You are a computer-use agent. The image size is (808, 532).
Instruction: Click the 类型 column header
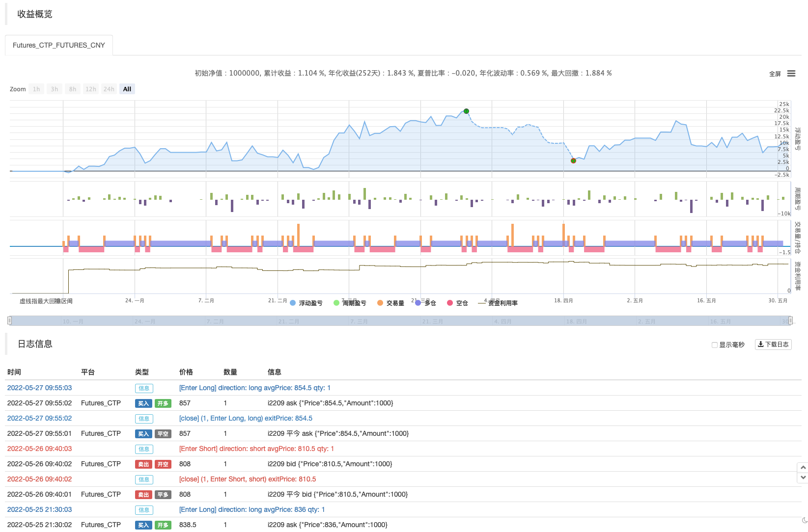click(142, 372)
